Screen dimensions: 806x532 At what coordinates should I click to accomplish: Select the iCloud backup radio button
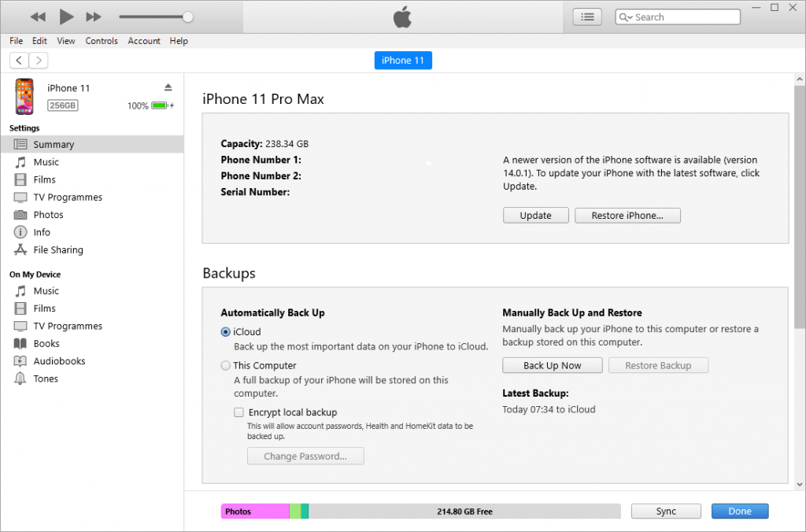point(225,332)
